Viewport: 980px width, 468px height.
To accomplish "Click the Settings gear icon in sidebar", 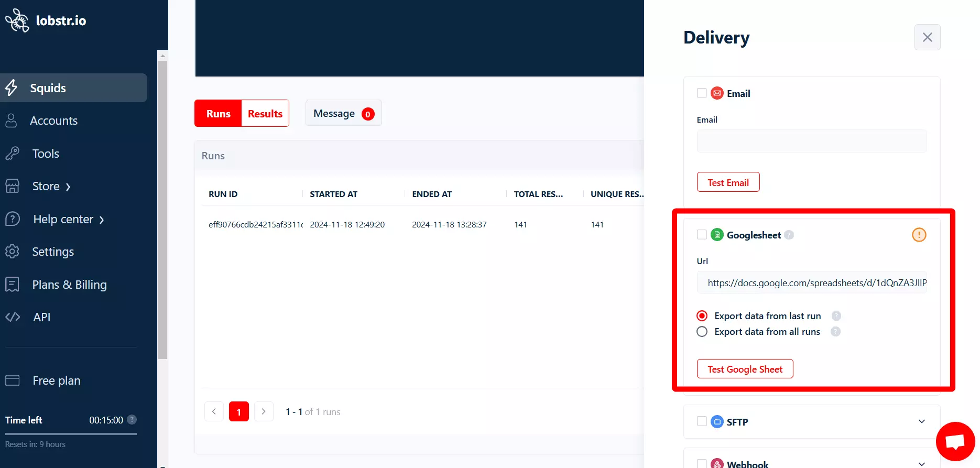I will pyautogui.click(x=13, y=252).
